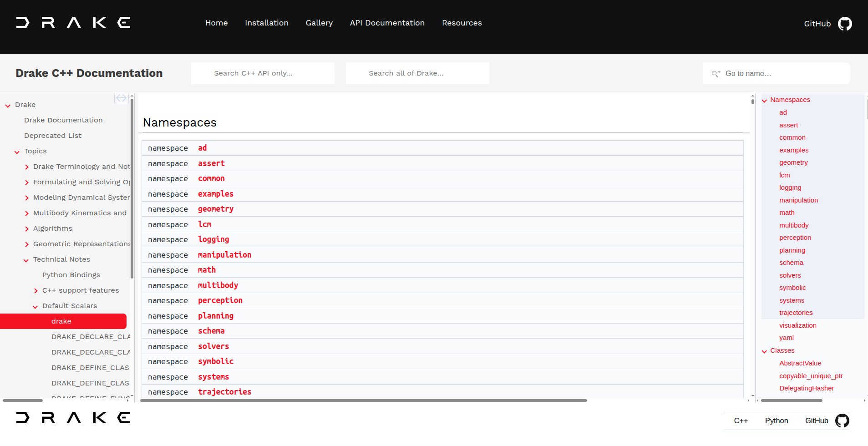Image resolution: width=868 pixels, height=446 pixels.
Task: Collapse the Drake tree root
Action: coord(8,105)
